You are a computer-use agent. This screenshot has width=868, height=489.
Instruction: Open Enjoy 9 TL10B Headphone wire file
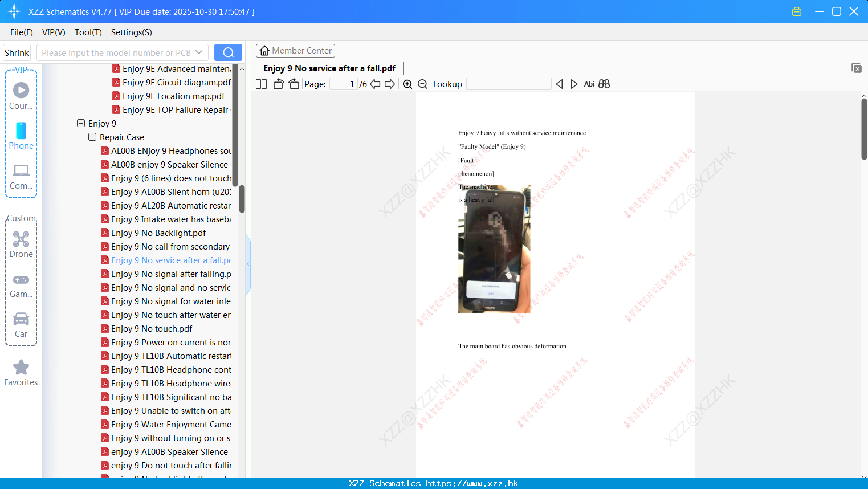point(166,384)
